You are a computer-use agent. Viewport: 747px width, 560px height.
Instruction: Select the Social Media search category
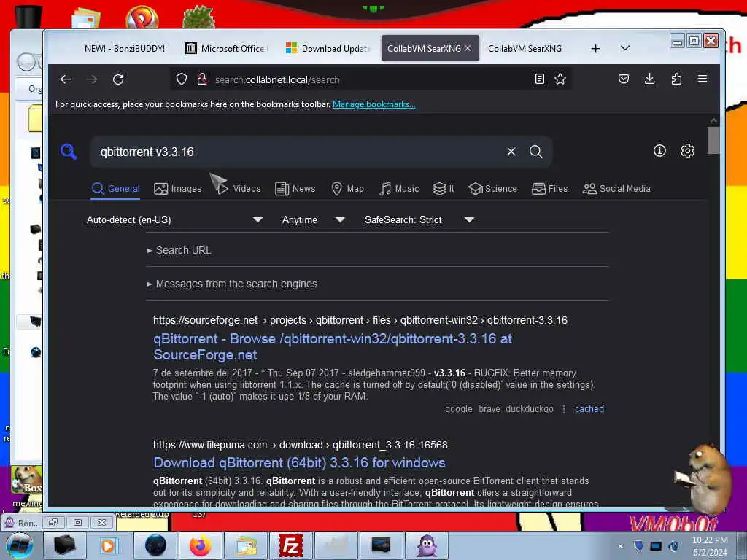(x=616, y=189)
